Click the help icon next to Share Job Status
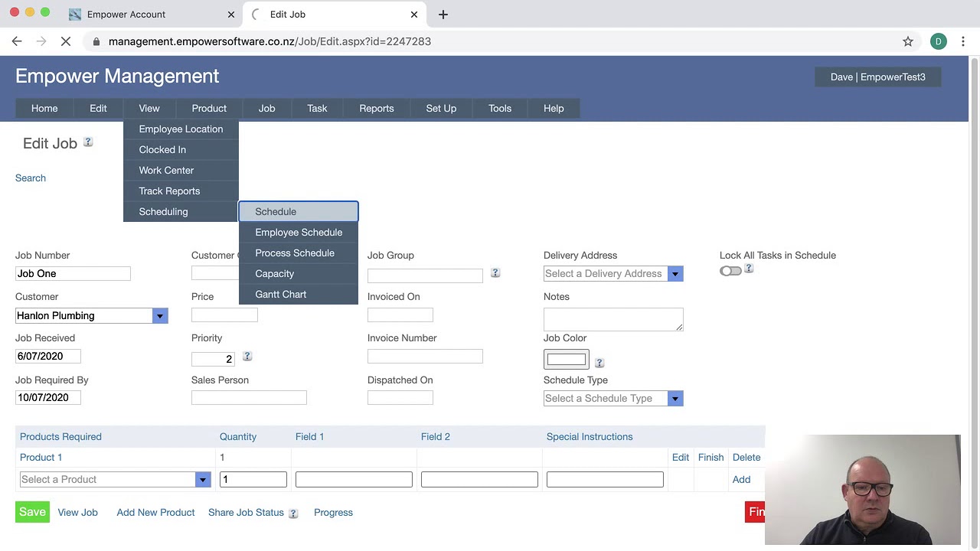This screenshot has height=551, width=980. [293, 514]
